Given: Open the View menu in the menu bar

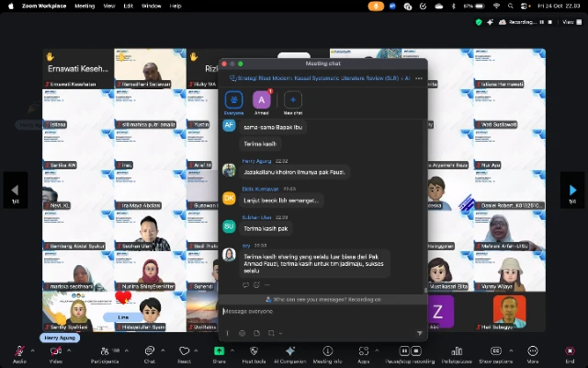Looking at the screenshot, I should pos(109,6).
